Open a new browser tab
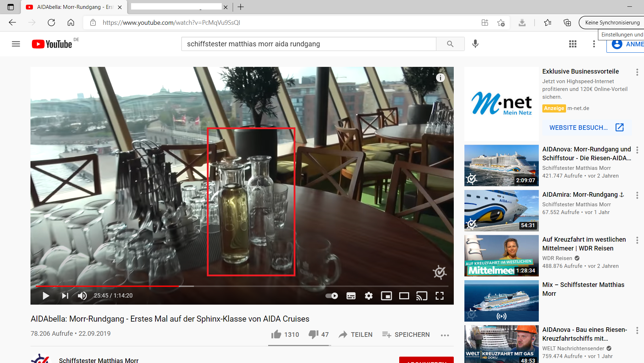Image resolution: width=644 pixels, height=363 pixels. click(x=241, y=7)
